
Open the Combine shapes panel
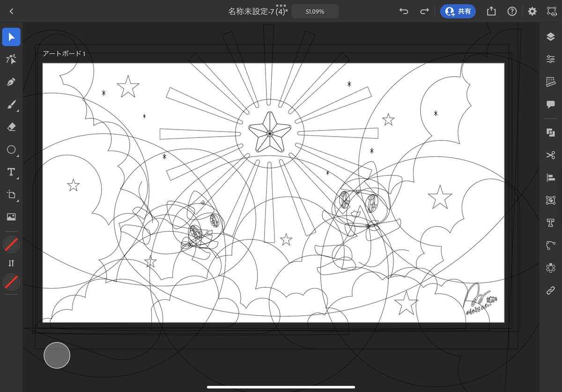[x=551, y=132]
